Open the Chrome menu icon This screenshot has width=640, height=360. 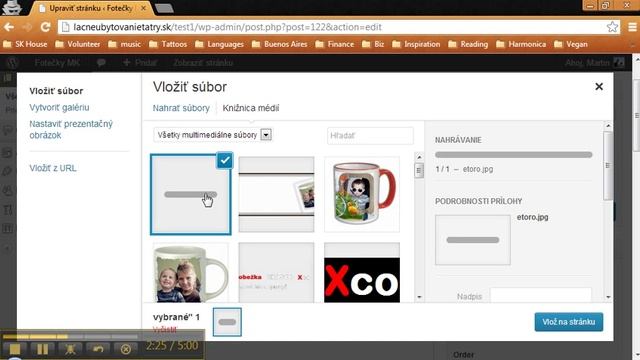(x=632, y=27)
